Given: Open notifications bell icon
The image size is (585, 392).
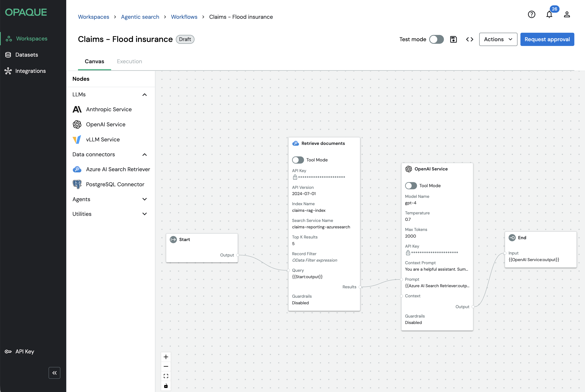Looking at the screenshot, I should click(549, 15).
